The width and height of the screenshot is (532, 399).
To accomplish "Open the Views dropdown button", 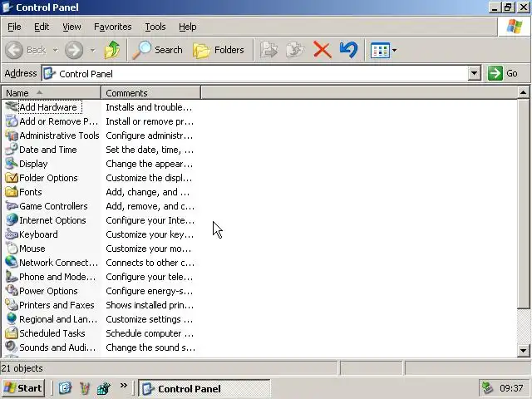I will click(x=383, y=50).
